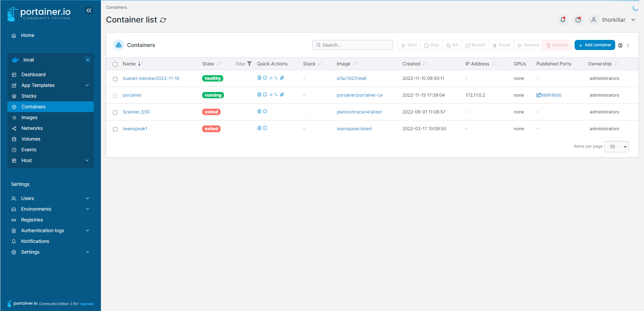The height and width of the screenshot is (311, 644).
Task: Focus the container Search field
Action: tap(352, 45)
